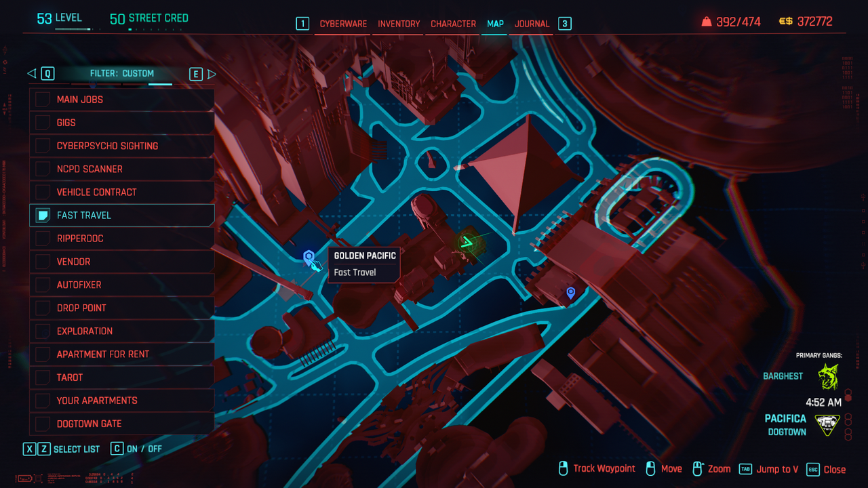Enable the Ripperdoc filter checkbox
The image size is (868, 488).
[x=43, y=239]
